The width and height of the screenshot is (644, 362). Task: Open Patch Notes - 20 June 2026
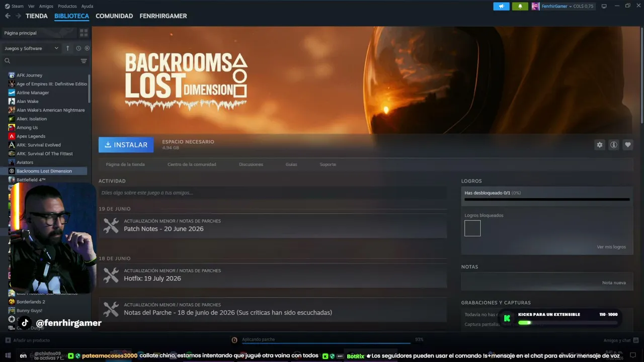pos(273,226)
